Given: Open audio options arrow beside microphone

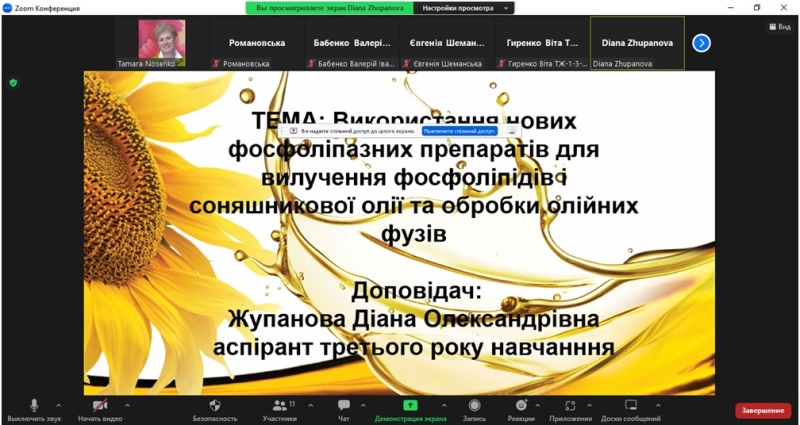Looking at the screenshot, I should (x=58, y=406).
